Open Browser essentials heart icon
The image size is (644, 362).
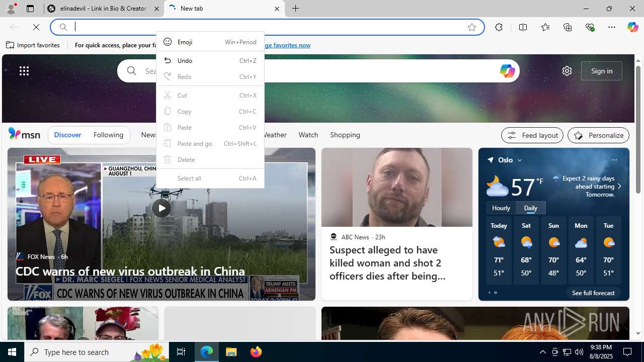[590, 27]
